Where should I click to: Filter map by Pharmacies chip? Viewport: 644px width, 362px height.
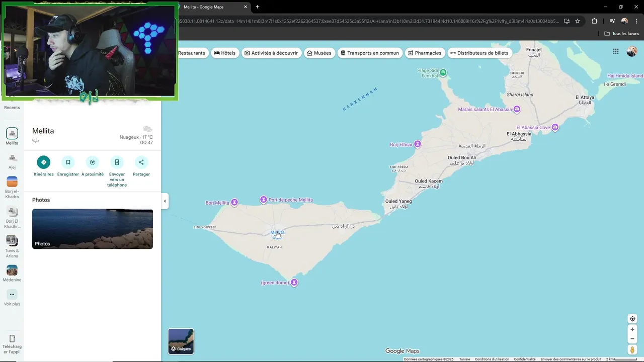pyautogui.click(x=425, y=53)
